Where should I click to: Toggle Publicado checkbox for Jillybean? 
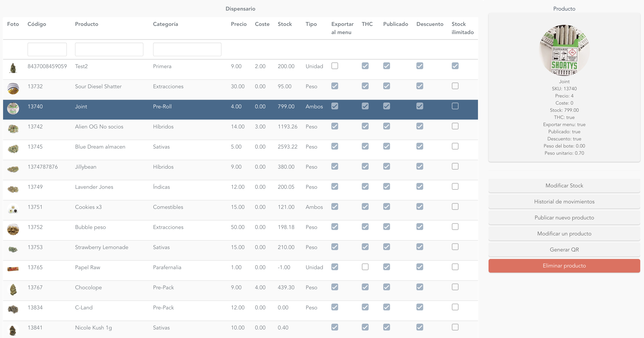pos(386,166)
